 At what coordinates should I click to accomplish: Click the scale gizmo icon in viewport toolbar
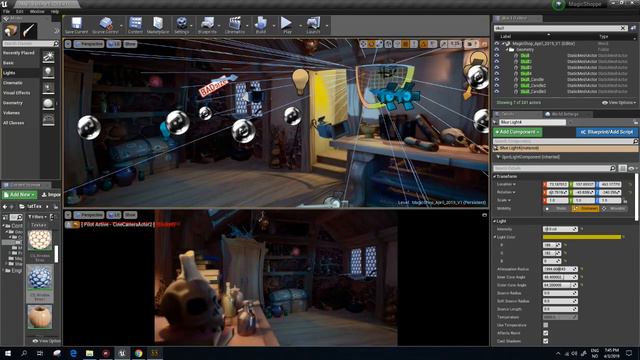(379, 44)
